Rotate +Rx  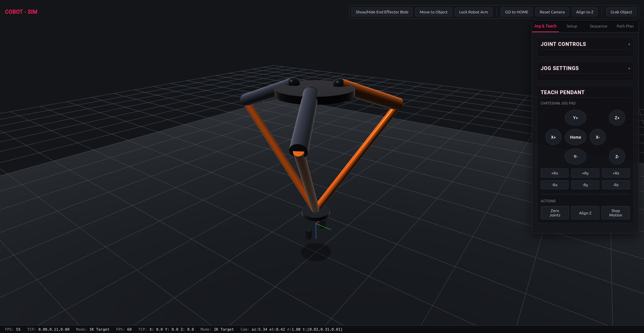(x=554, y=173)
